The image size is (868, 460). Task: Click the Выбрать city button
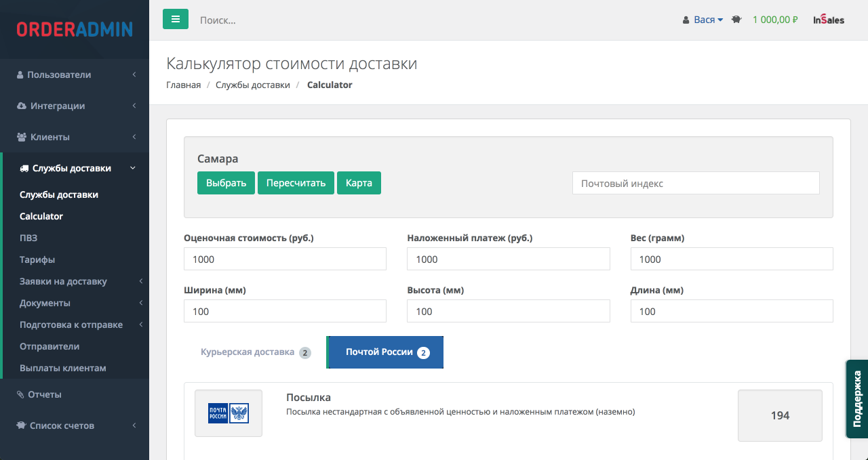226,183
